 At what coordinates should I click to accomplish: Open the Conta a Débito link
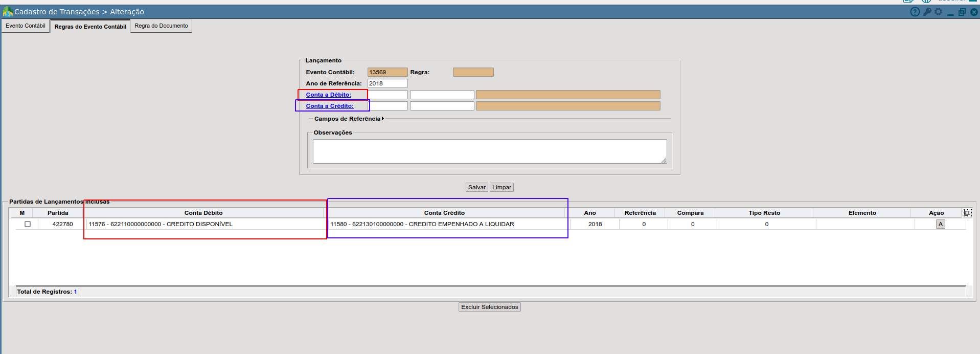pyautogui.click(x=328, y=95)
